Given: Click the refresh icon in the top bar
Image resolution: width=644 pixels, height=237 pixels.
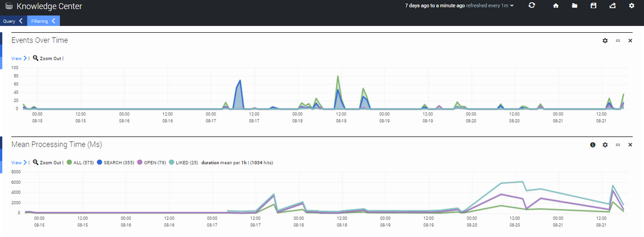Looking at the screenshot, I should pos(532,6).
